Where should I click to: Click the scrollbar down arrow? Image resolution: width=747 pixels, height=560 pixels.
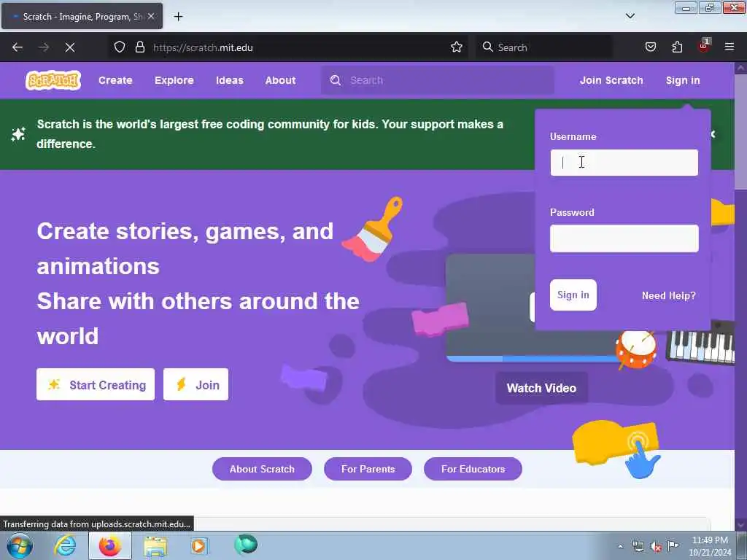click(740, 524)
